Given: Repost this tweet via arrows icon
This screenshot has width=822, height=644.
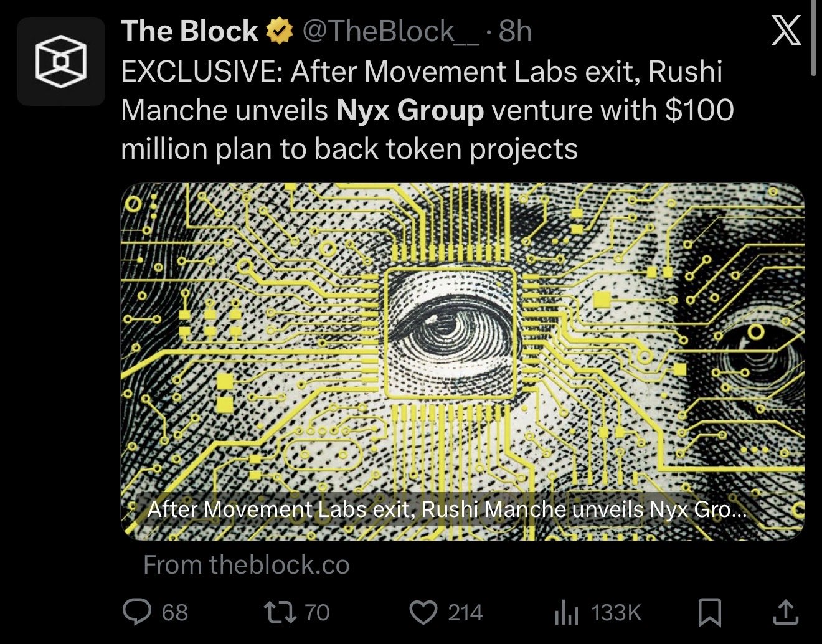Looking at the screenshot, I should (281, 612).
